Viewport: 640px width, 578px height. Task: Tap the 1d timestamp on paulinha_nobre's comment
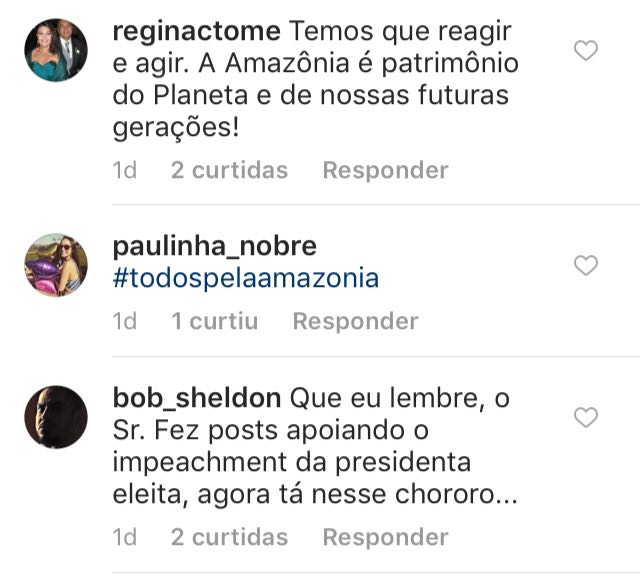[125, 321]
